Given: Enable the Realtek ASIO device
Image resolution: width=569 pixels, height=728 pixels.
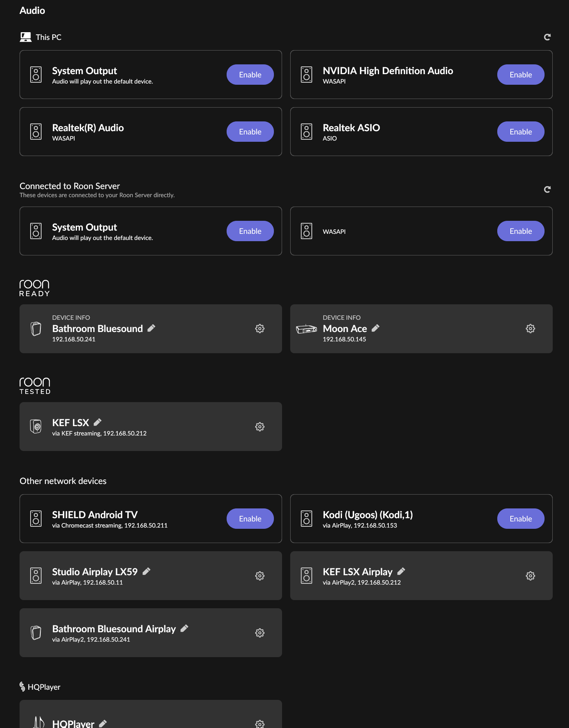Looking at the screenshot, I should tap(521, 132).
